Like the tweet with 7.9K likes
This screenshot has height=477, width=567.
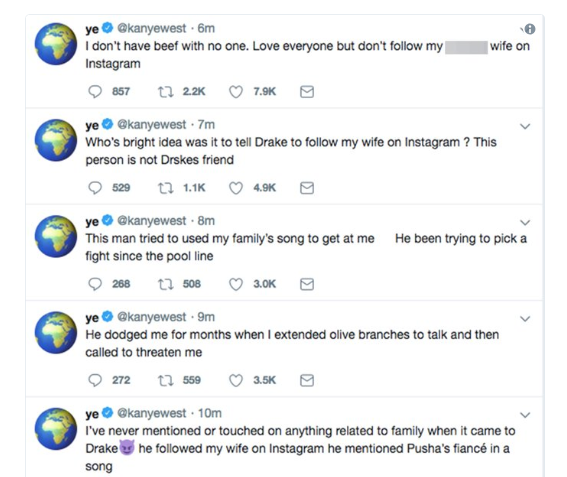click(x=236, y=92)
